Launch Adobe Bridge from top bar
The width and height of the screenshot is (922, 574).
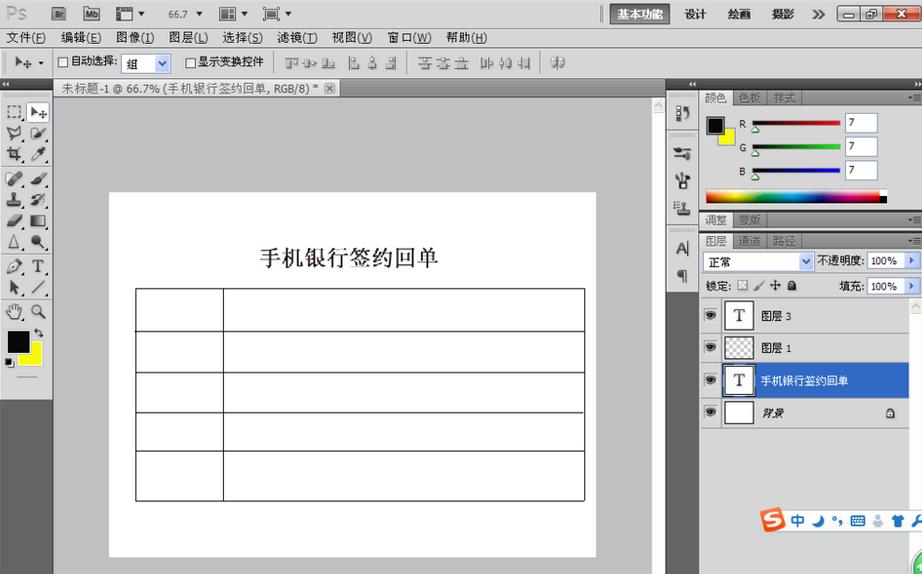coord(58,14)
